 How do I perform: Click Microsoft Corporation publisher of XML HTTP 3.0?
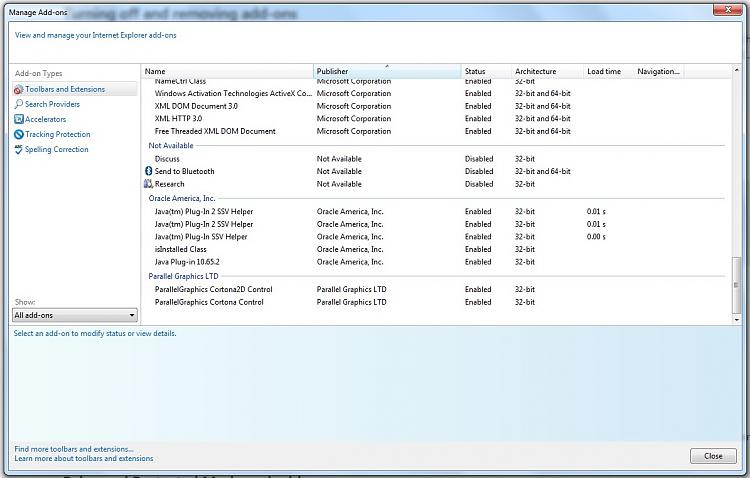353,119
